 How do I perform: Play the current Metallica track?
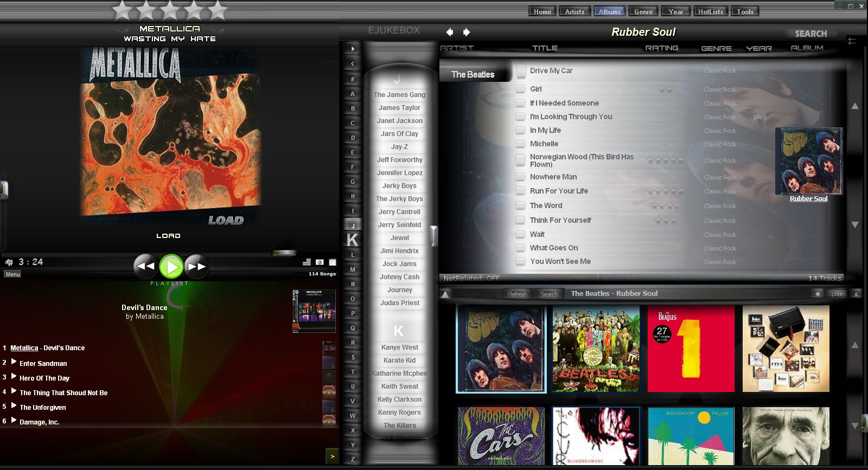coord(171,267)
